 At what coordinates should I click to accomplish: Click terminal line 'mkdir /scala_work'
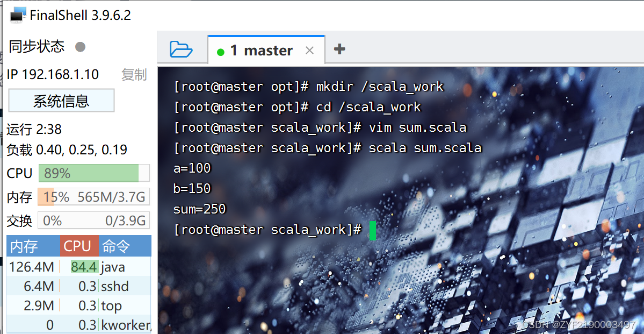(x=380, y=87)
